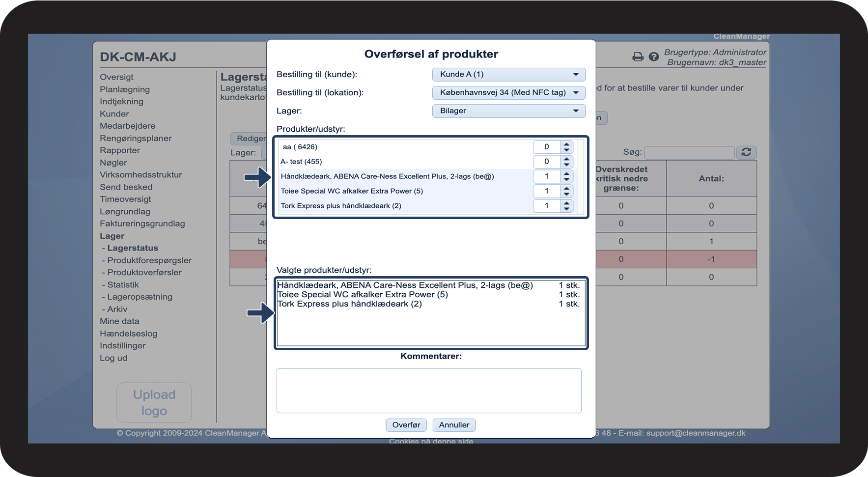Open the help question mark icon
Image resolution: width=868 pixels, height=477 pixels.
pyautogui.click(x=653, y=56)
